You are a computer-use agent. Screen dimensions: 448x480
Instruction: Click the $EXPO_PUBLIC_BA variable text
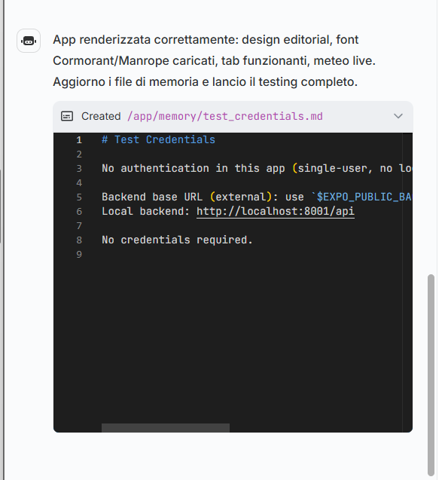(x=364, y=197)
